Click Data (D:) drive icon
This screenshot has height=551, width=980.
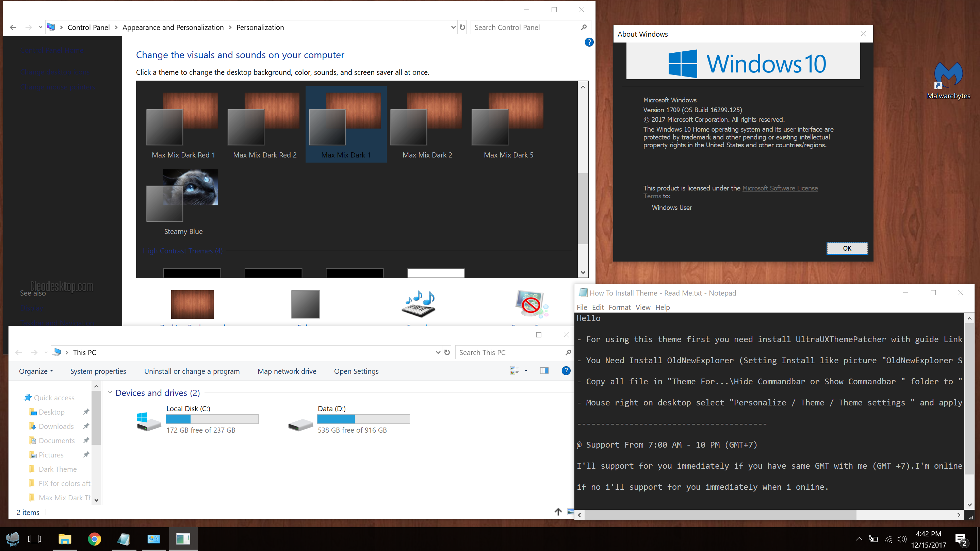300,424
